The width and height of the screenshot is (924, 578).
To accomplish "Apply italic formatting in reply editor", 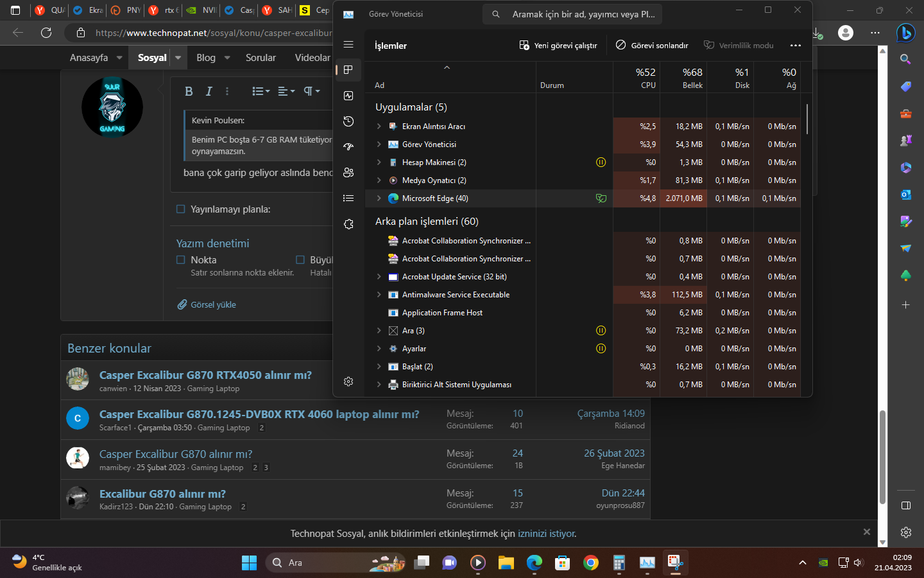I will 209,91.
